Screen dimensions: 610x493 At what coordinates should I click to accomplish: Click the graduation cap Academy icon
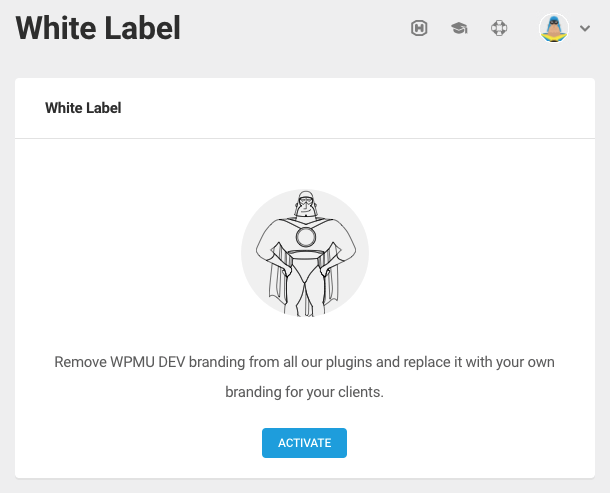(459, 29)
